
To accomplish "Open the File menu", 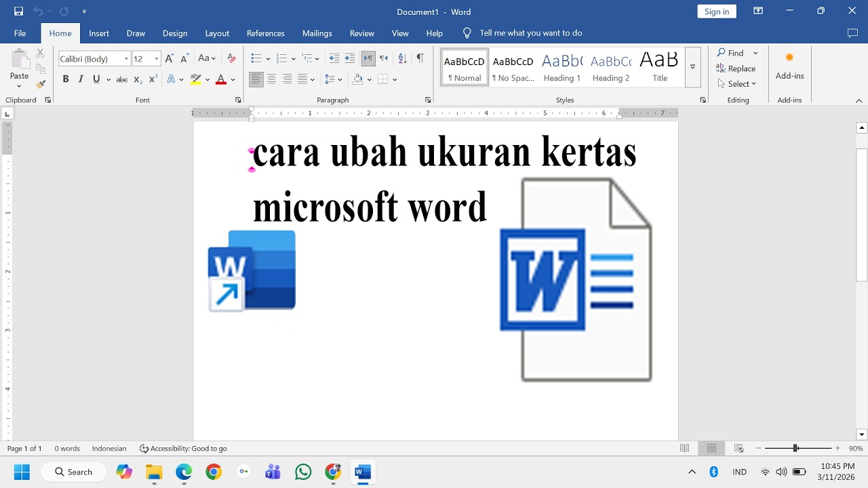I will 20,33.
